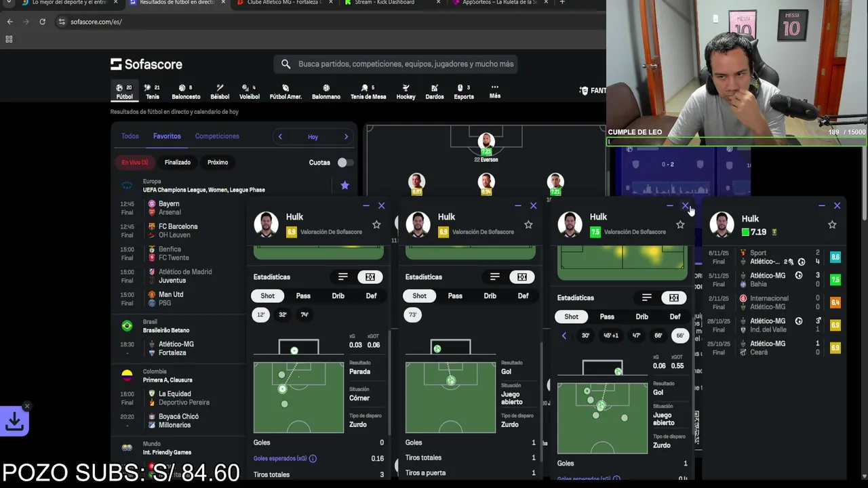
Task: Minimize the Hulk 7.19 popup
Action: pyautogui.click(x=821, y=205)
